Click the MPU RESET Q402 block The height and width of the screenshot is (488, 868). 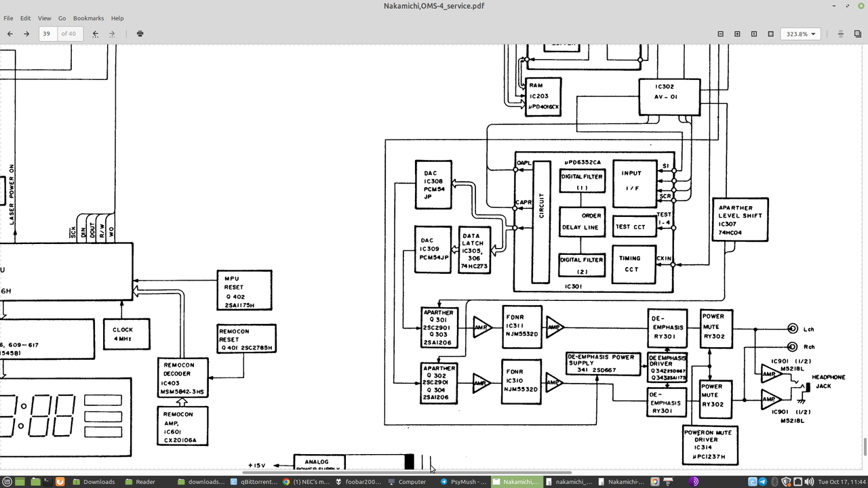[244, 290]
